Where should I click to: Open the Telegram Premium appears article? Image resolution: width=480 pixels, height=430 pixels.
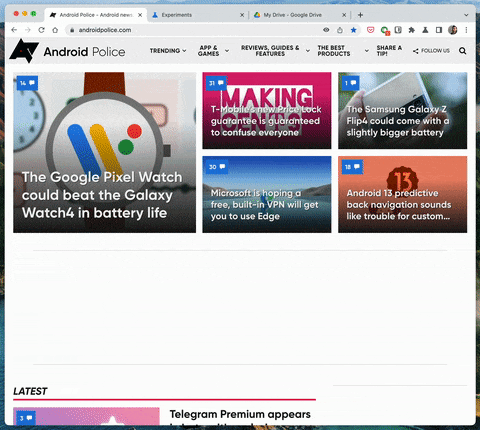(x=240, y=416)
